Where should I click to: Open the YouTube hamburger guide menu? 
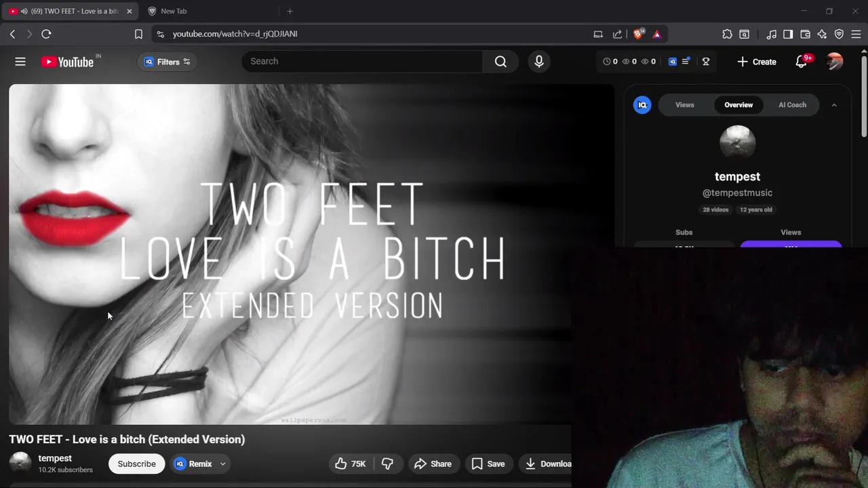point(20,62)
